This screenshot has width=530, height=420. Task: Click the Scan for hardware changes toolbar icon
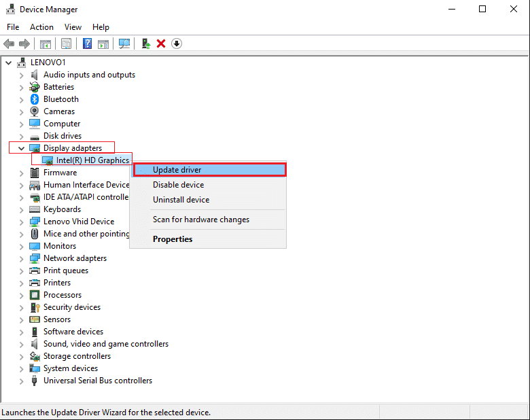click(124, 43)
